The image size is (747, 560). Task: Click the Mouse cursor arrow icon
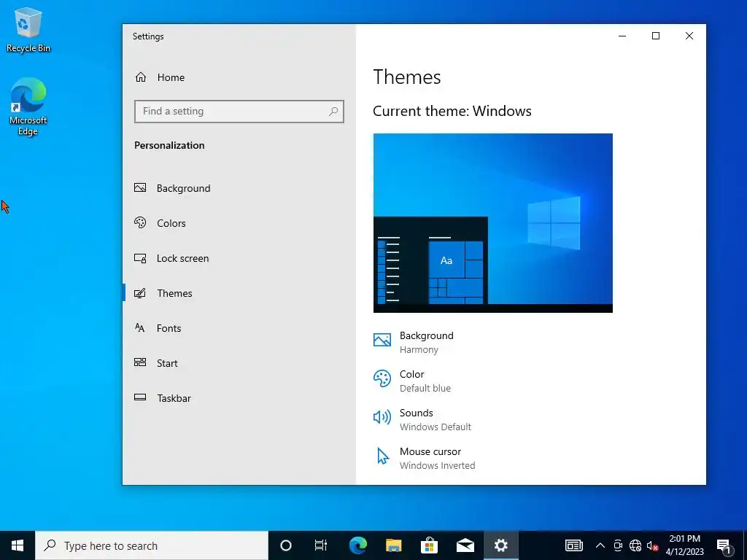(382, 456)
